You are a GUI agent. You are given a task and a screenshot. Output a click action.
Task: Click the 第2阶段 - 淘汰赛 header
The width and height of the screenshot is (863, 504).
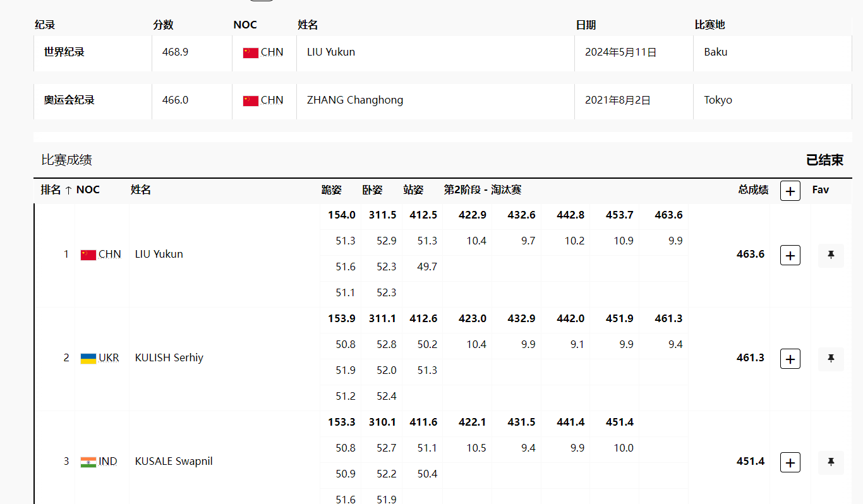coord(483,189)
